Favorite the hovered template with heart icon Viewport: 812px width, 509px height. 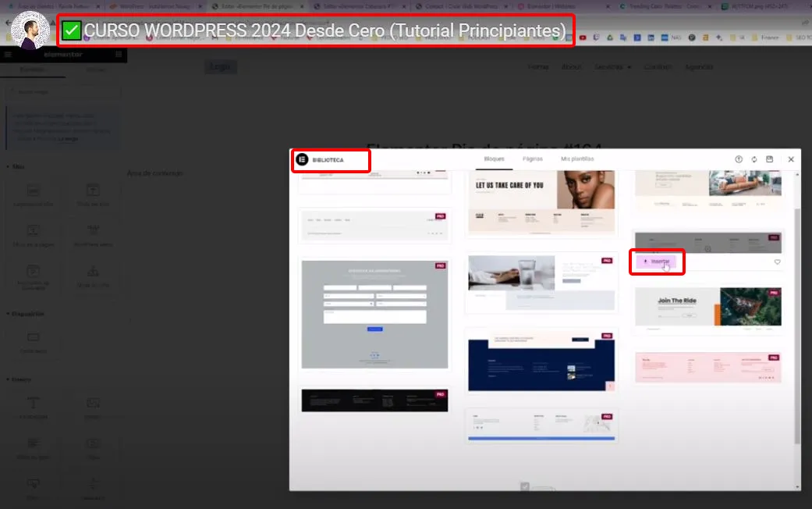778,262
